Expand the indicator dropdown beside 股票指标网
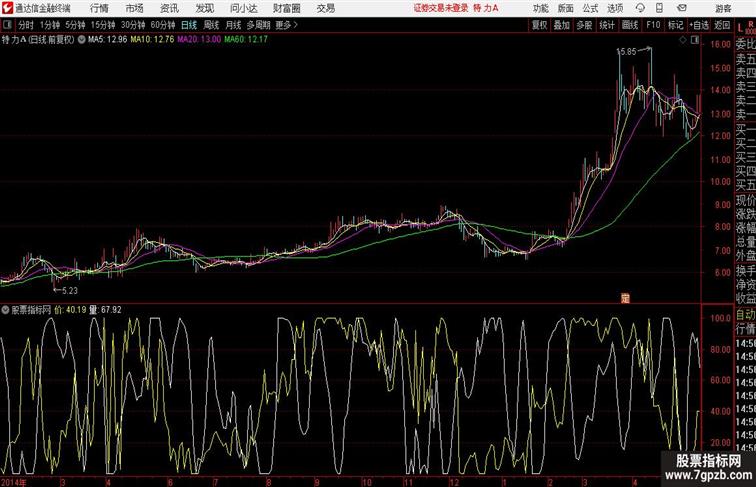 6,310
